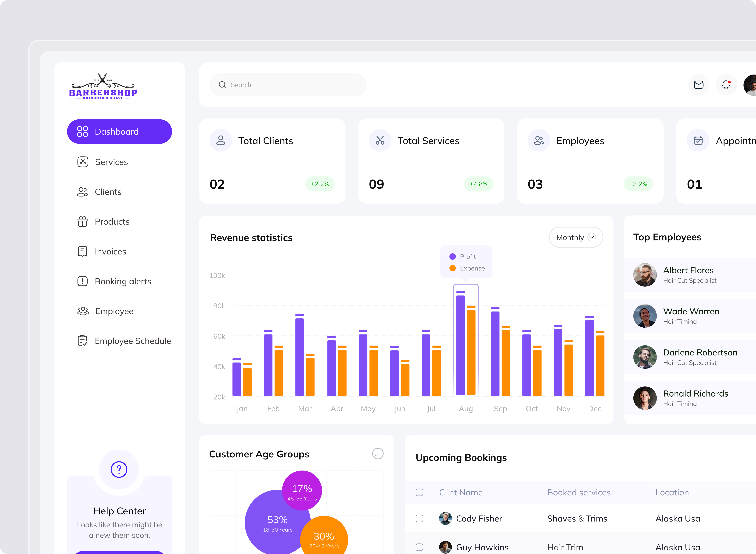This screenshot has height=554, width=756.
Task: Toggle the select-all checkbox in bookings header
Action: [419, 492]
